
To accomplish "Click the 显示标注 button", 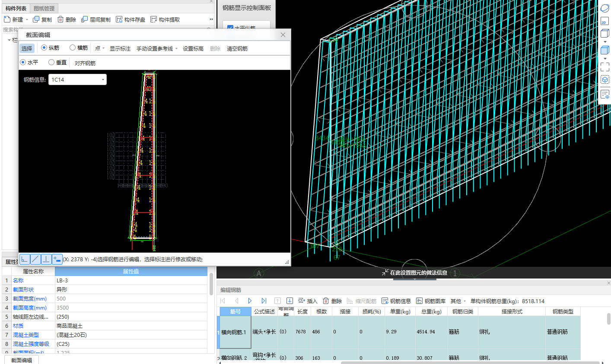I will tap(120, 48).
